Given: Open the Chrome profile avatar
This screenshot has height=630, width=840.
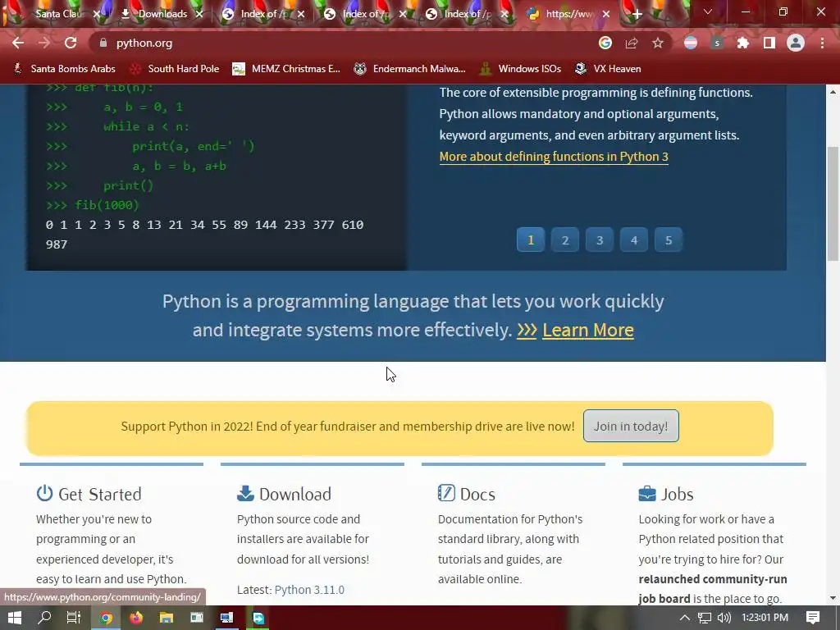Looking at the screenshot, I should click(x=796, y=43).
